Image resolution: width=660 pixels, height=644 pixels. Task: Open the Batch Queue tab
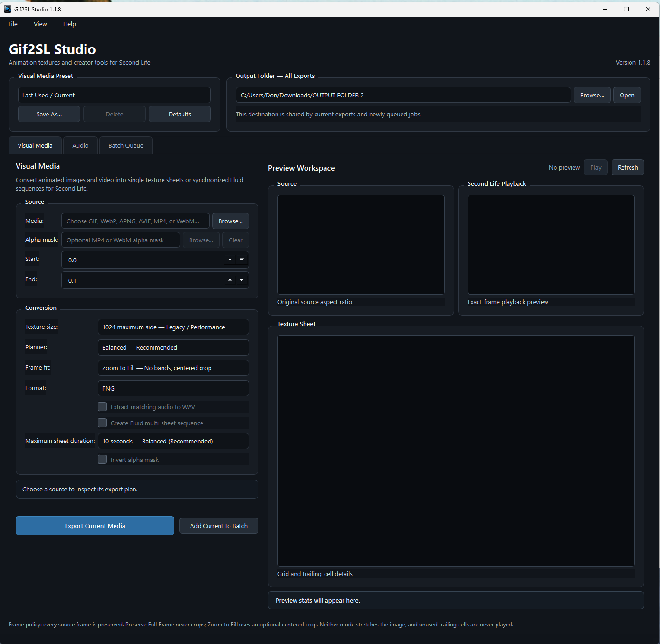pos(126,145)
